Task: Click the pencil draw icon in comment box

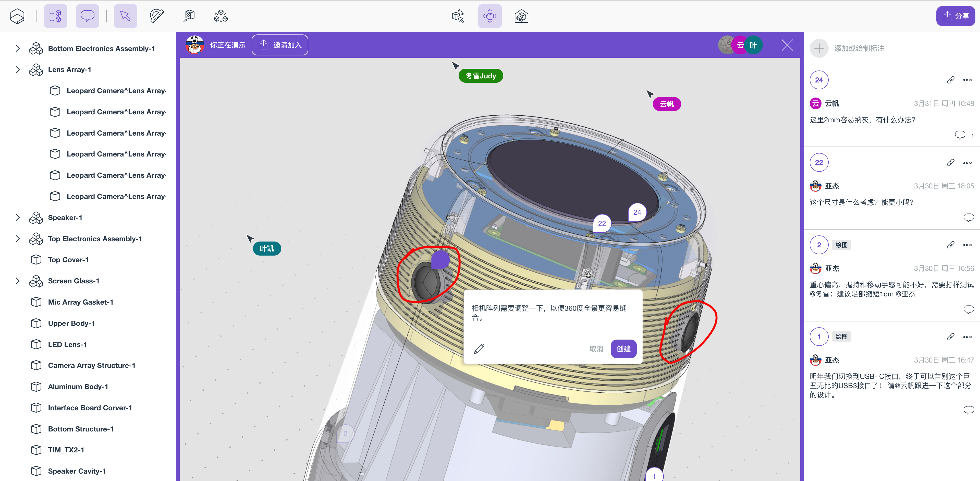Action: [479, 348]
